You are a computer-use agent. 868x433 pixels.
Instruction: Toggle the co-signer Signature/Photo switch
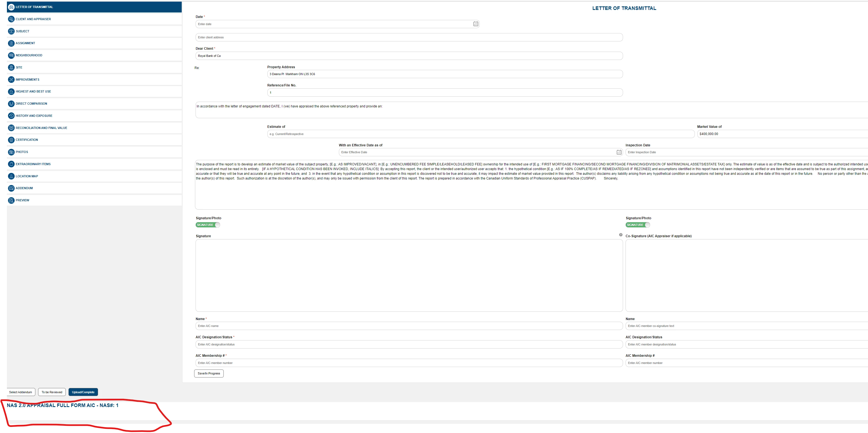tap(638, 225)
